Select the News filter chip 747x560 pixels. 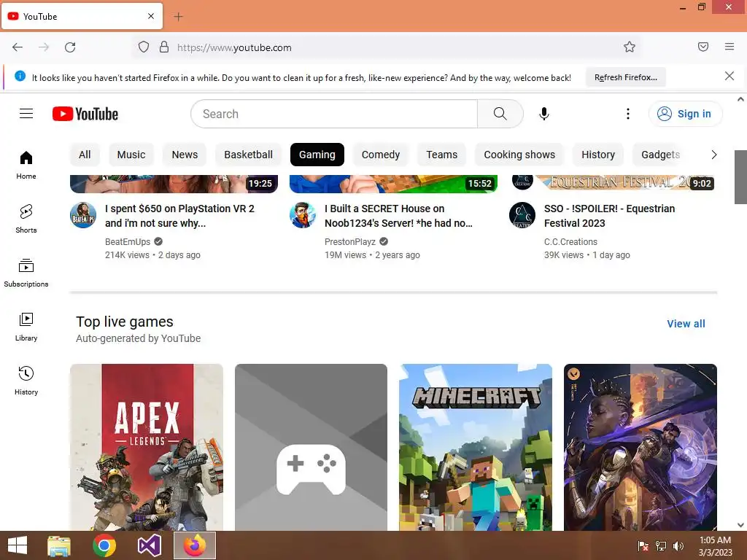click(185, 155)
